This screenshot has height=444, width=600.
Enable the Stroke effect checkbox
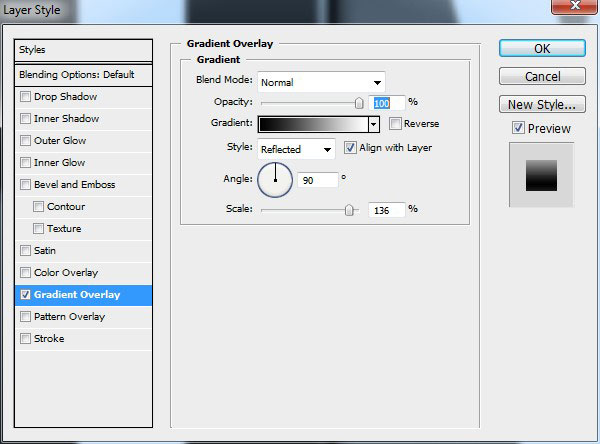coord(25,339)
